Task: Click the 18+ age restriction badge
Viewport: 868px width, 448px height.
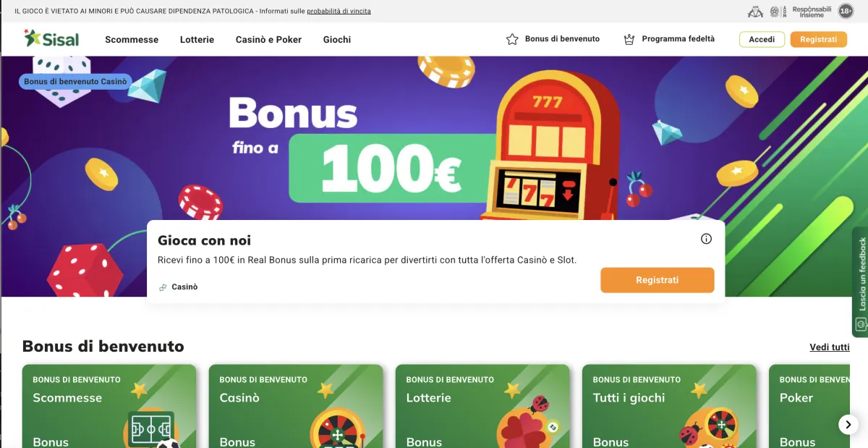Action: click(846, 11)
